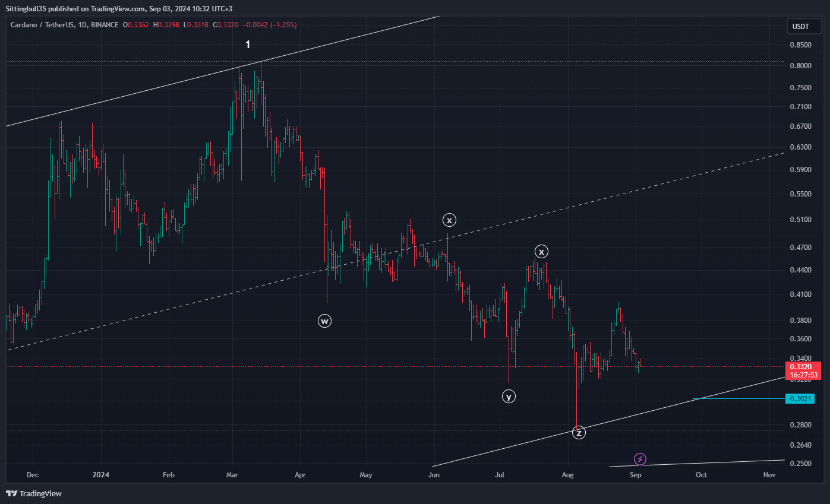The image size is (830, 504).
Task: Click the May label on time axis
Action: 366,475
